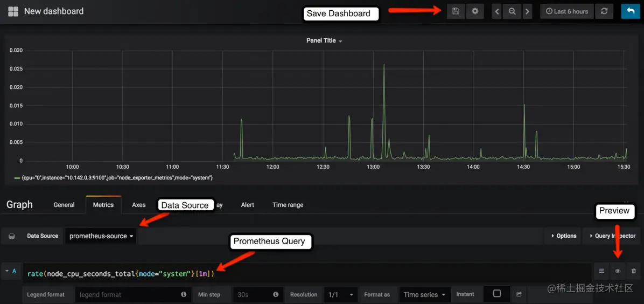Click the save dashboard floppy-disk icon

click(456, 11)
